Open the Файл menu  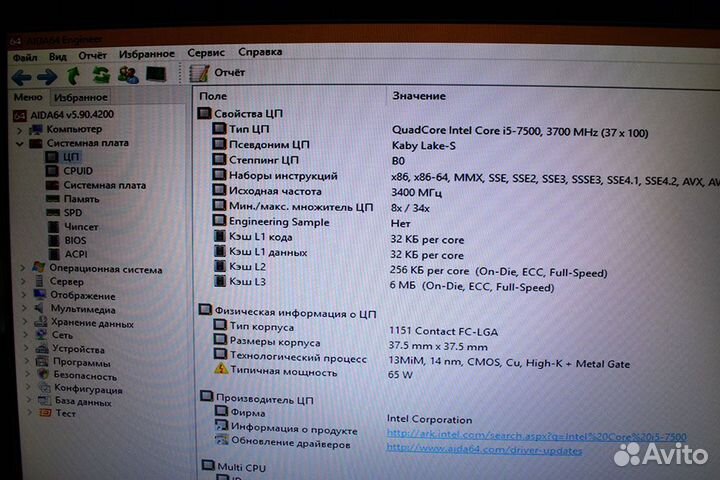coord(25,58)
